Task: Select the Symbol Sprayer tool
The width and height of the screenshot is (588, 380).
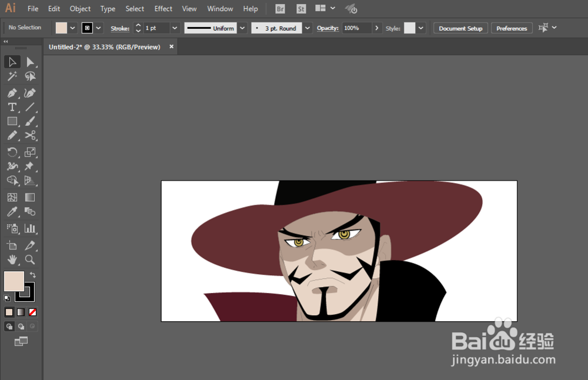Action: coord(12,228)
